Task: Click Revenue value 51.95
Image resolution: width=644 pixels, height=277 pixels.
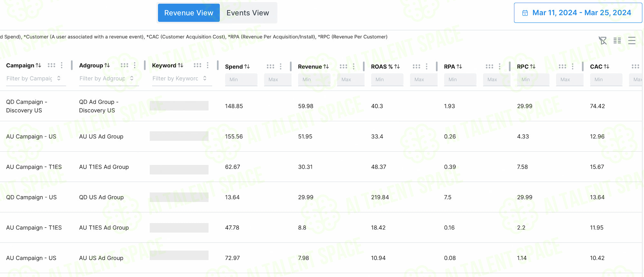Action: coord(305,136)
